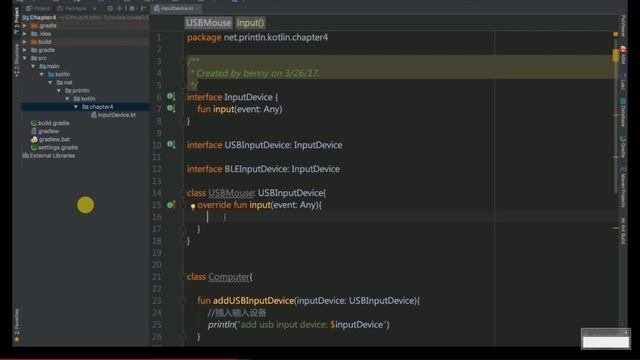Click the scroll-from-source target icon in Project panel

pos(110,8)
